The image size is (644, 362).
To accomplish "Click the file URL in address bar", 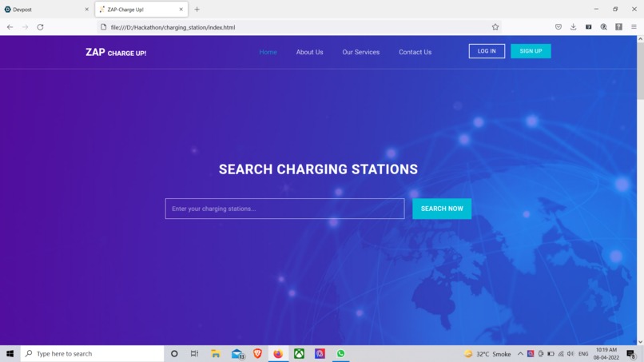I will click(x=173, y=27).
